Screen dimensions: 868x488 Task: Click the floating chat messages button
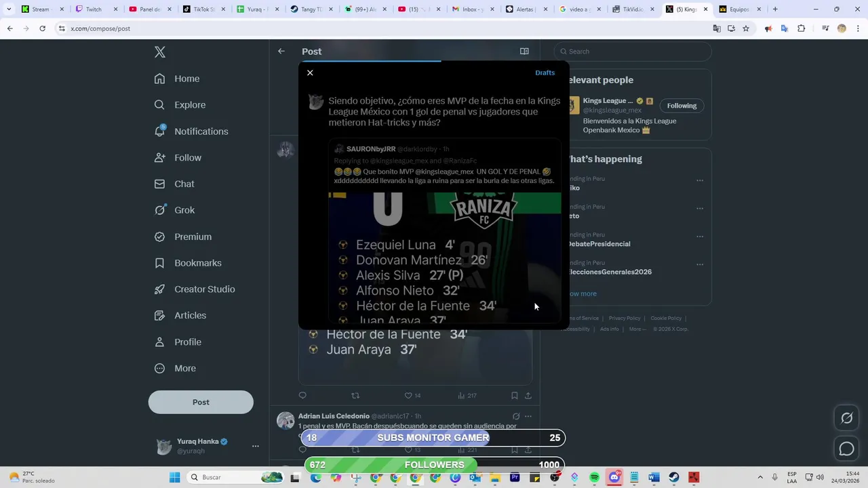click(x=847, y=449)
